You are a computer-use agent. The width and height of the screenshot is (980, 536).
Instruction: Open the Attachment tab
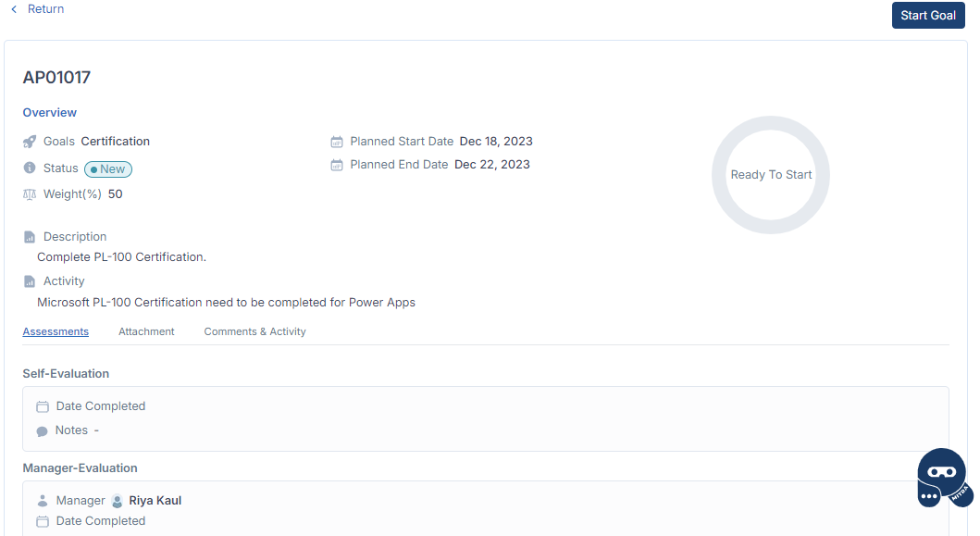(146, 331)
